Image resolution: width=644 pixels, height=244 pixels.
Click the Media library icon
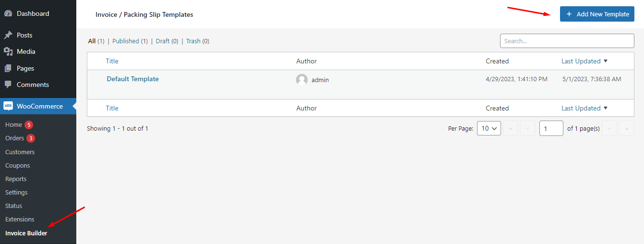[8, 51]
